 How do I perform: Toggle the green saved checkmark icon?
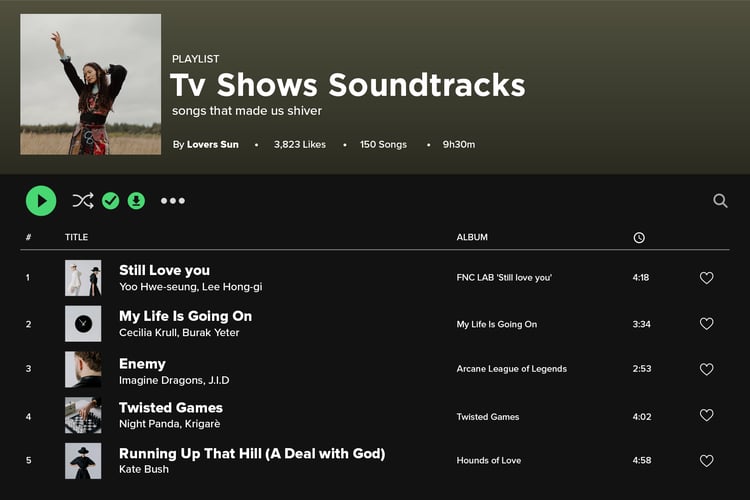coord(110,201)
